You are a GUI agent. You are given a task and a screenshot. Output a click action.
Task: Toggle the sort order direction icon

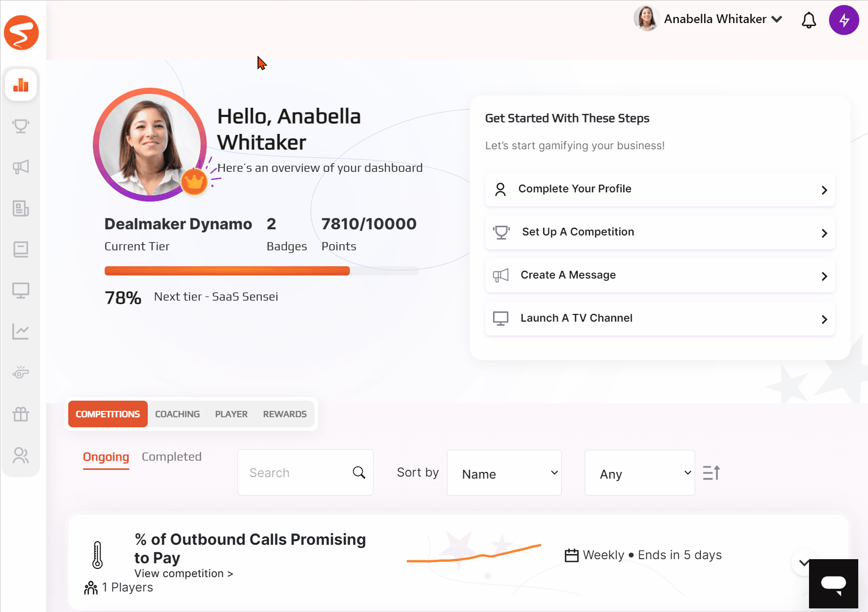click(x=712, y=472)
